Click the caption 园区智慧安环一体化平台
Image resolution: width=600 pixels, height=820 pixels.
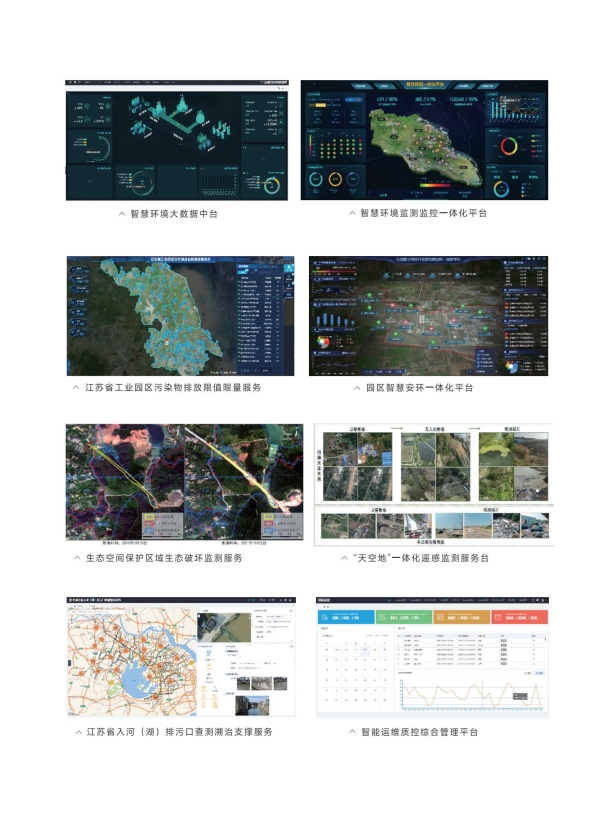point(419,388)
